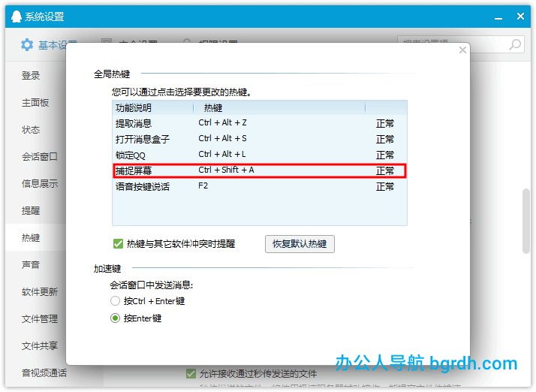Minimize the 系统设置 window
This screenshot has height=392, width=536.
496,16
